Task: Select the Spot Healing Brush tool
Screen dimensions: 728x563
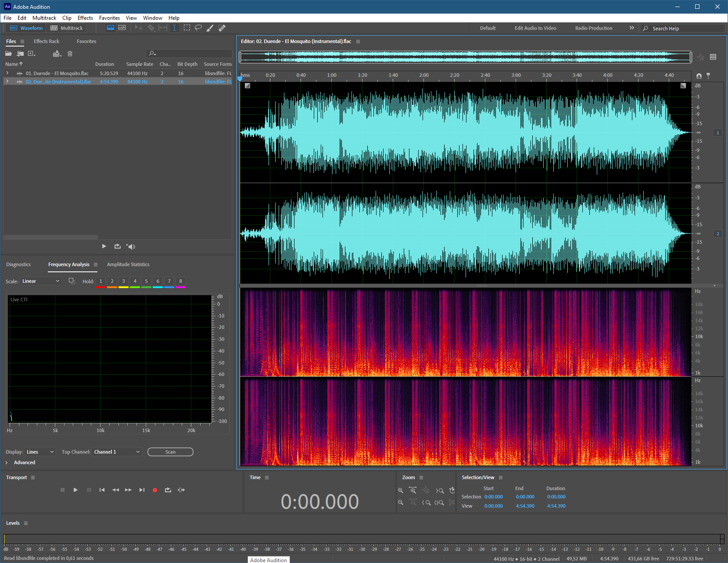Action: [x=222, y=28]
